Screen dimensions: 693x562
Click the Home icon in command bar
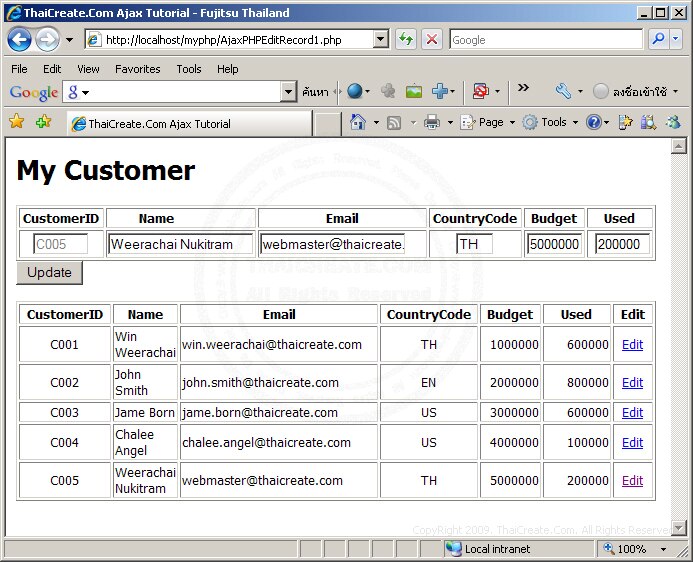(358, 122)
